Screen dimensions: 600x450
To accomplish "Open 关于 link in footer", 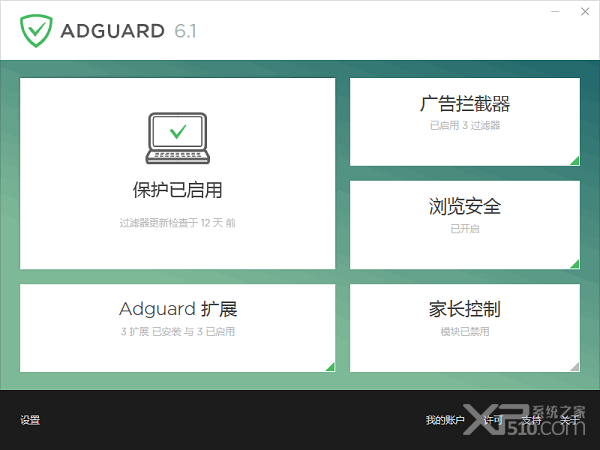I will [x=570, y=420].
